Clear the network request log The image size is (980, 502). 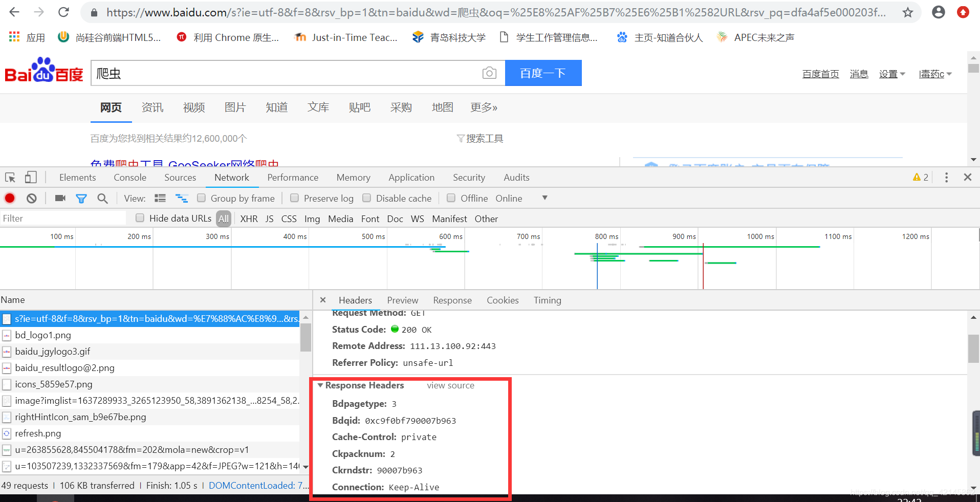coord(32,198)
